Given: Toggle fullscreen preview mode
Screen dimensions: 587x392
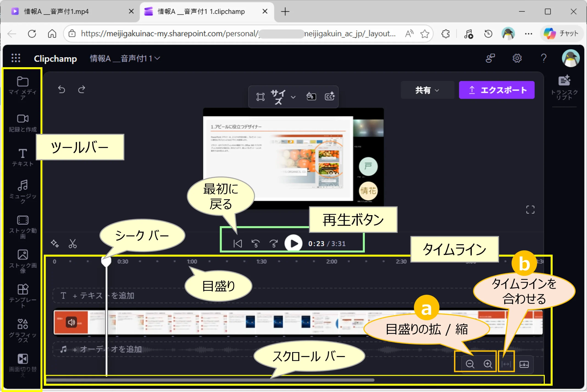Looking at the screenshot, I should [x=530, y=209].
